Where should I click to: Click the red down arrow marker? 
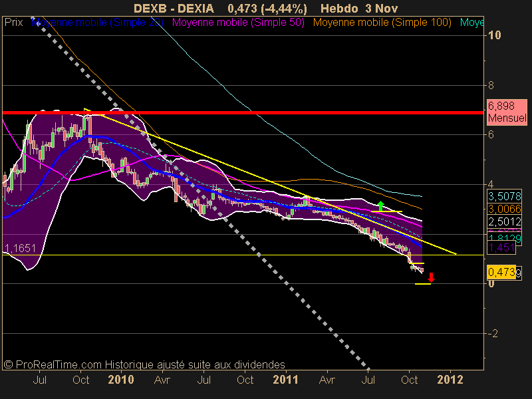(x=431, y=277)
